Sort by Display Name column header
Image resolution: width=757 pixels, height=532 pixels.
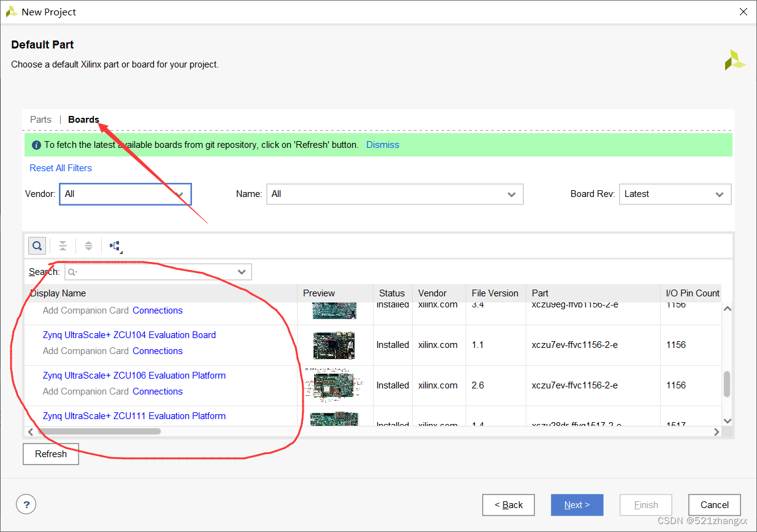pos(161,293)
